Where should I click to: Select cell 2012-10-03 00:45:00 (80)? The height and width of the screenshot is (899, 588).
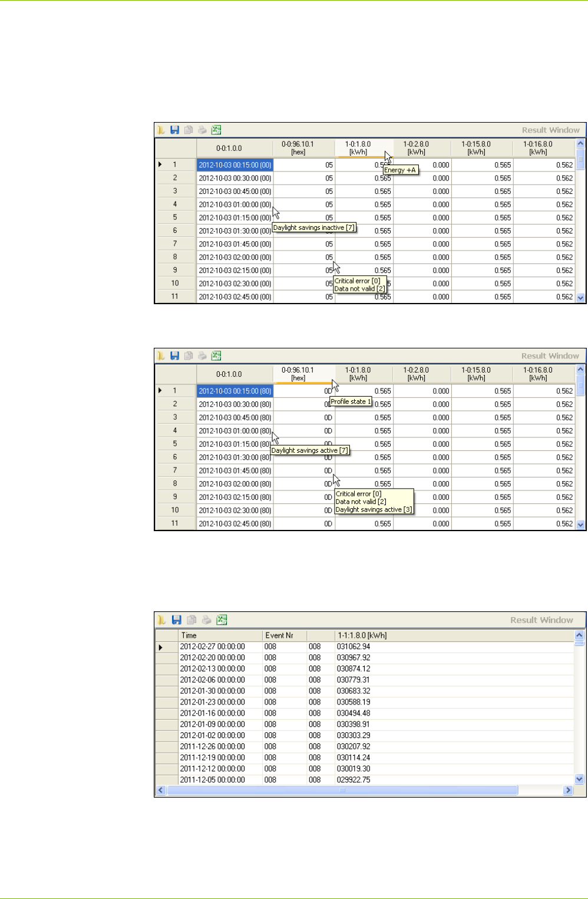click(x=234, y=417)
